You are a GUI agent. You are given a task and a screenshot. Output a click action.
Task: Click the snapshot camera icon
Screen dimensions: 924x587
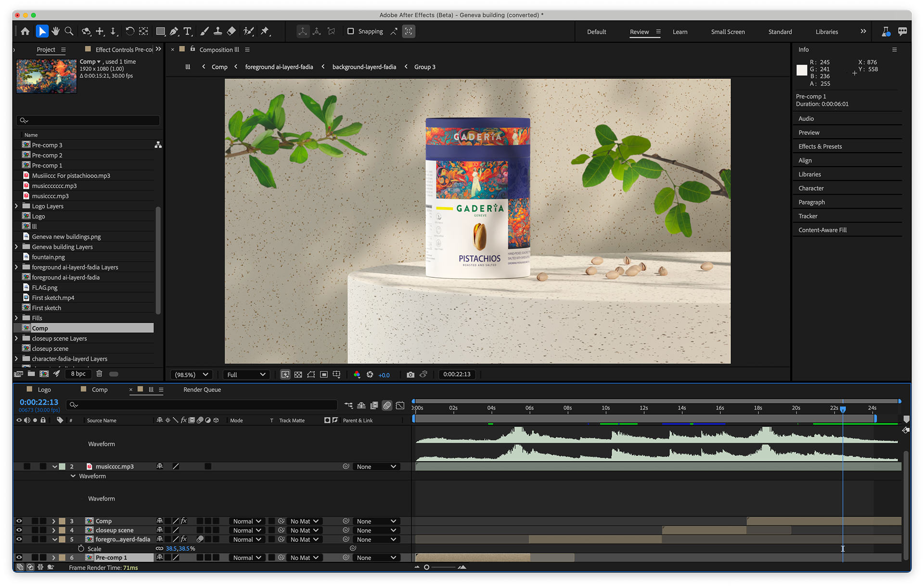pyautogui.click(x=410, y=375)
